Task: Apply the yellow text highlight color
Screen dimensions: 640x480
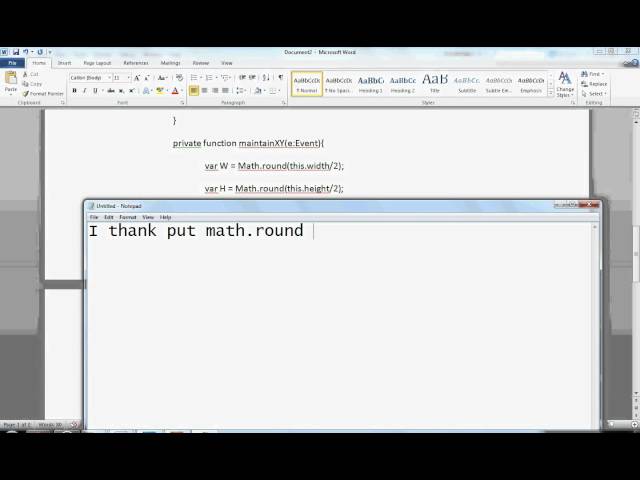Action: coord(160,91)
